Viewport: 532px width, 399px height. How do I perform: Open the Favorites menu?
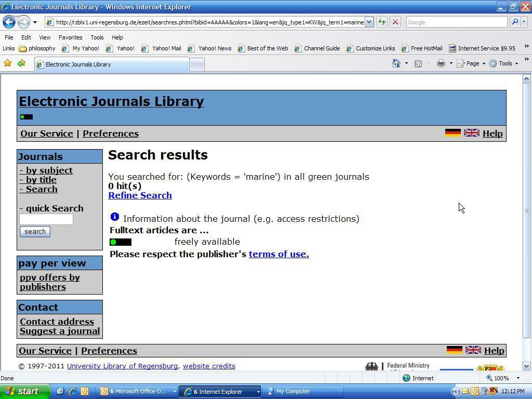click(x=70, y=37)
